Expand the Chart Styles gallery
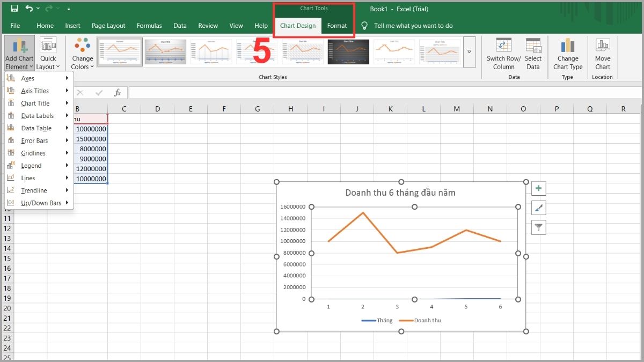644x362 pixels. coord(469,51)
